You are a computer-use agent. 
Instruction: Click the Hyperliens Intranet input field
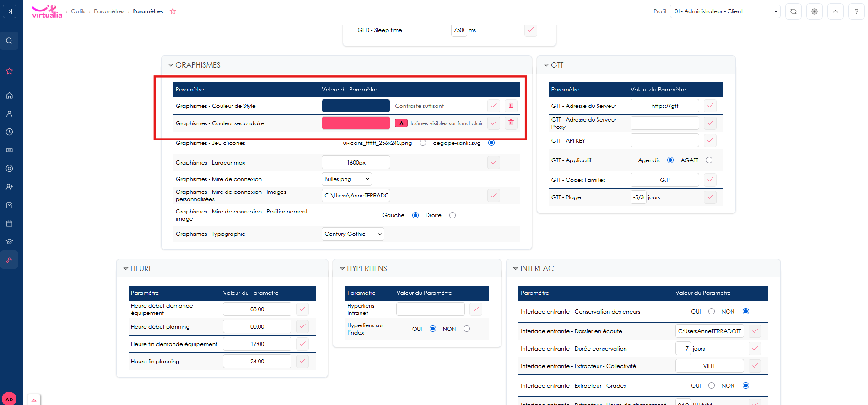click(x=431, y=309)
